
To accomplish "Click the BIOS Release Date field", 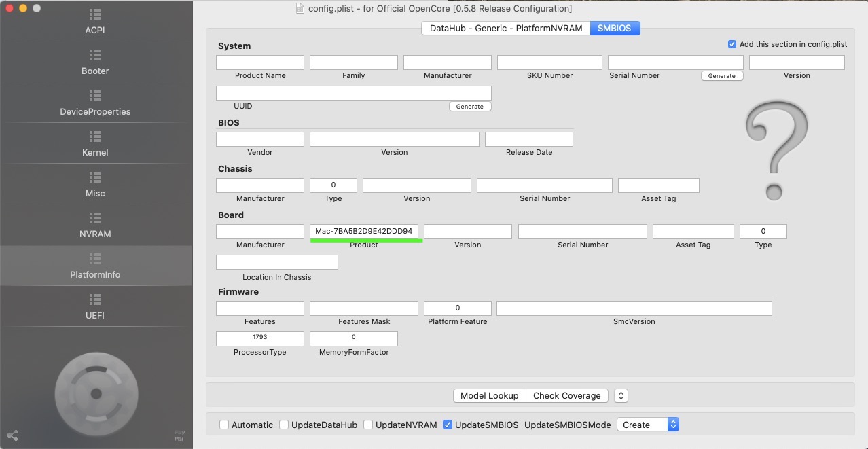I will 529,139.
